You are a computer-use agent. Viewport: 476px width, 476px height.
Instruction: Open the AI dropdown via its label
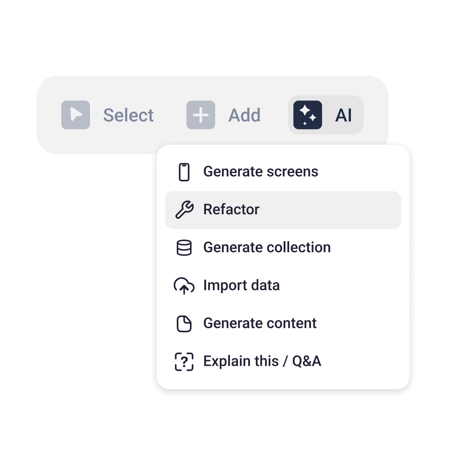pos(343,115)
